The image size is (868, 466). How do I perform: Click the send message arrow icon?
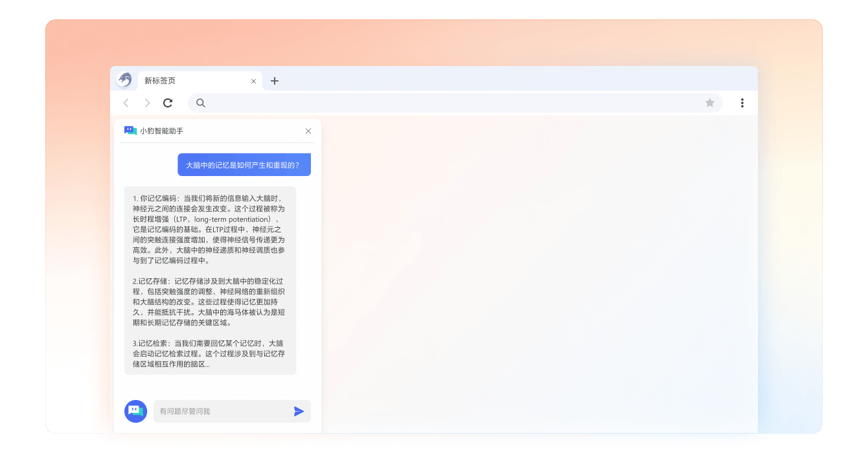point(299,411)
